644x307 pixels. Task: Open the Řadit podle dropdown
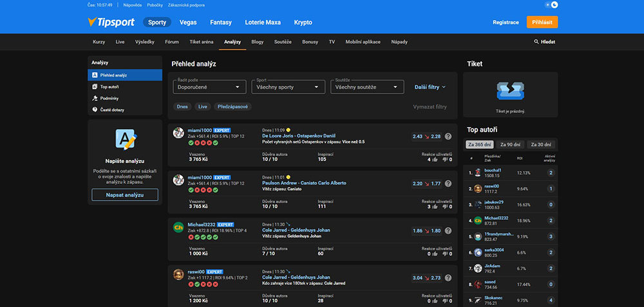pos(210,86)
